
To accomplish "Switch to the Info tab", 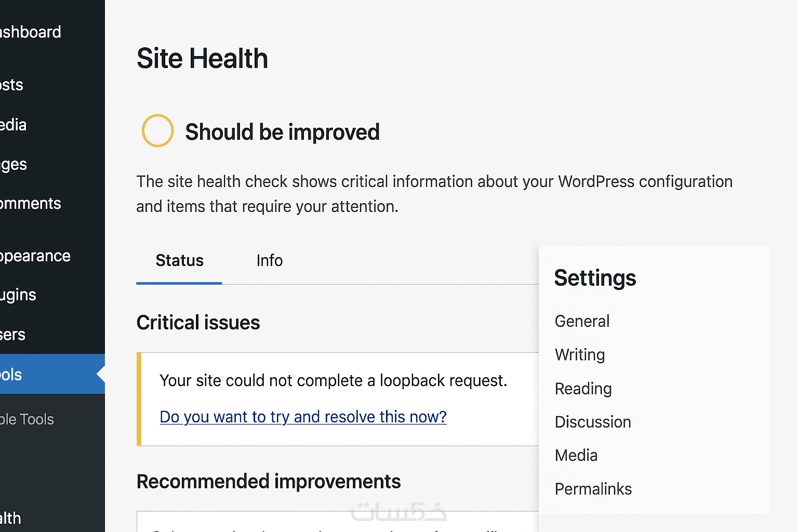I will (x=269, y=261).
